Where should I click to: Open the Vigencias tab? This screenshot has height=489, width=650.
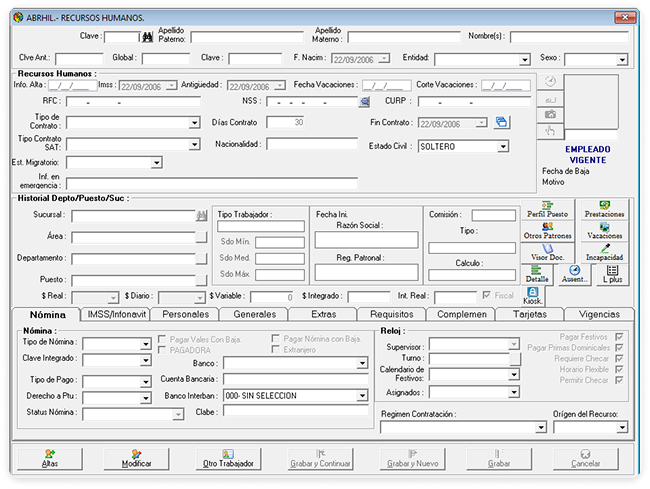[x=599, y=314]
